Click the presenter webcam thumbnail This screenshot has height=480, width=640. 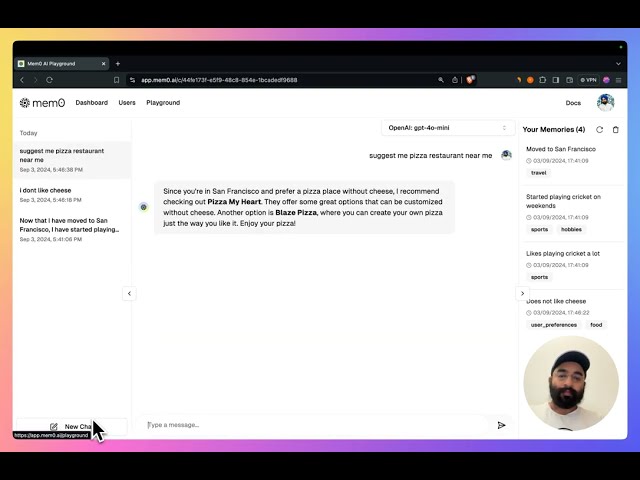(x=571, y=383)
